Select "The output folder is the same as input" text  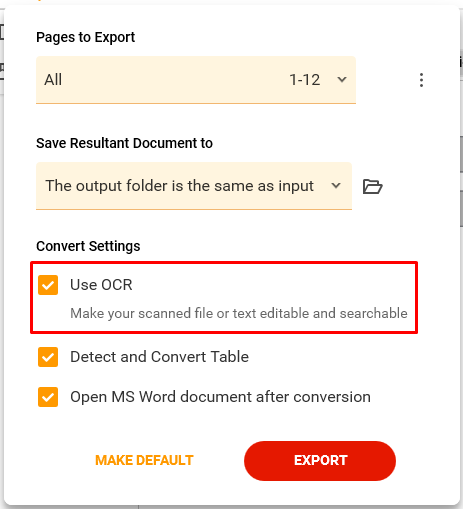[179, 186]
